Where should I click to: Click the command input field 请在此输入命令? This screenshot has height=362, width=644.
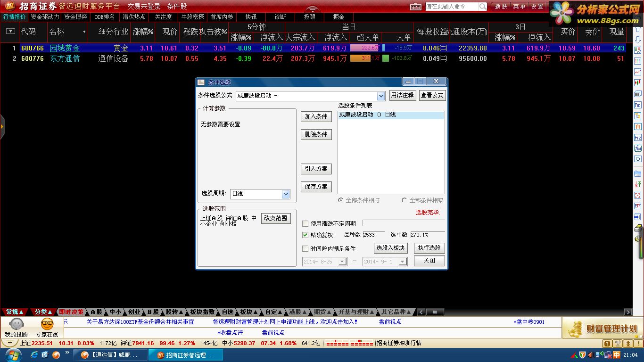point(452,7)
